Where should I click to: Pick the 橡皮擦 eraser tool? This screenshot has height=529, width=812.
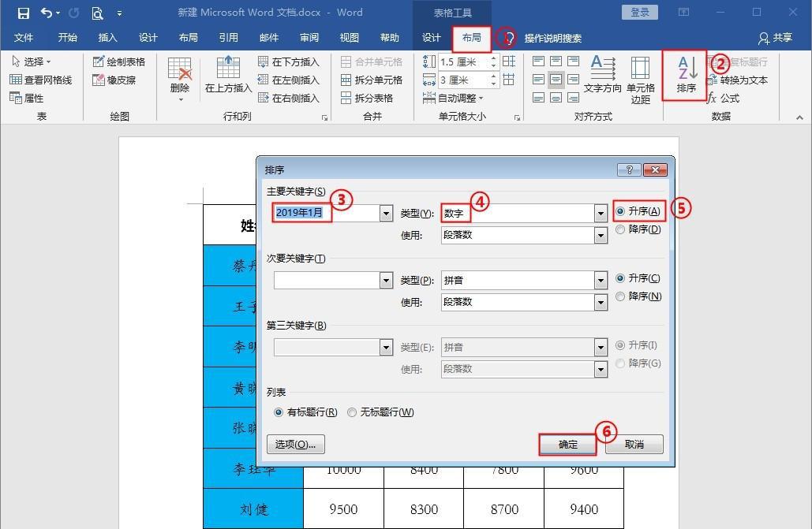[x=114, y=80]
